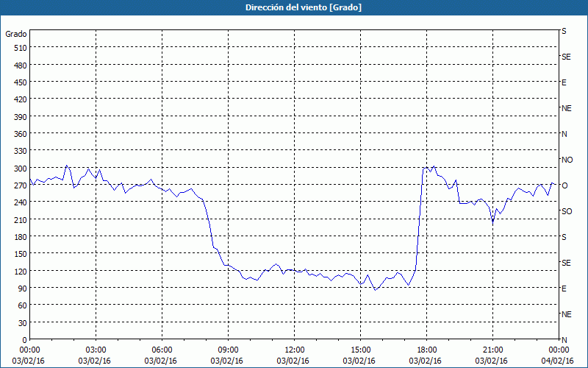Click the 240 y-axis label
Viewport: 588px width, 368px height.
point(21,203)
